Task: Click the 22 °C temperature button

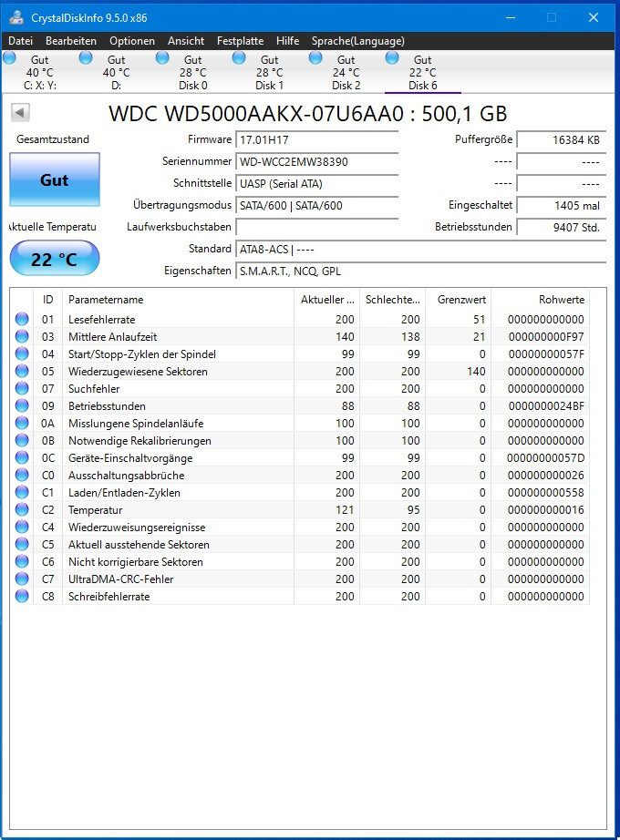Action: coord(55,259)
